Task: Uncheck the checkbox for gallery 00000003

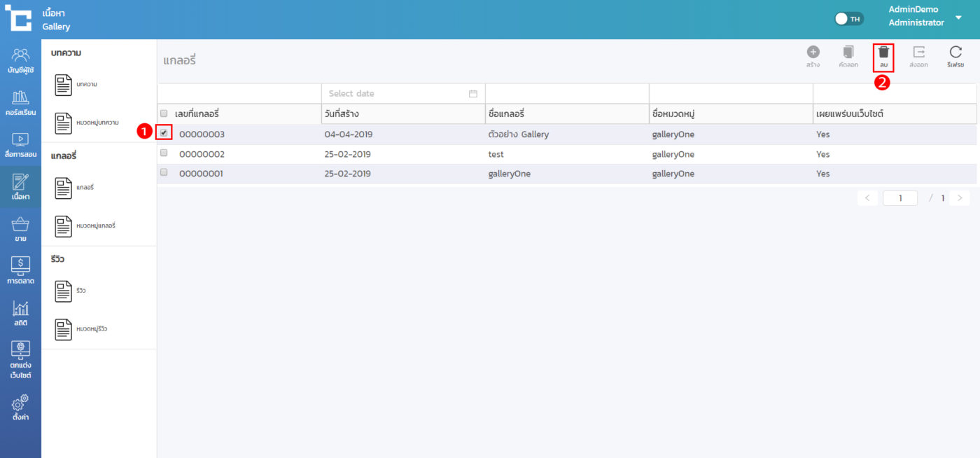Action: point(164,132)
